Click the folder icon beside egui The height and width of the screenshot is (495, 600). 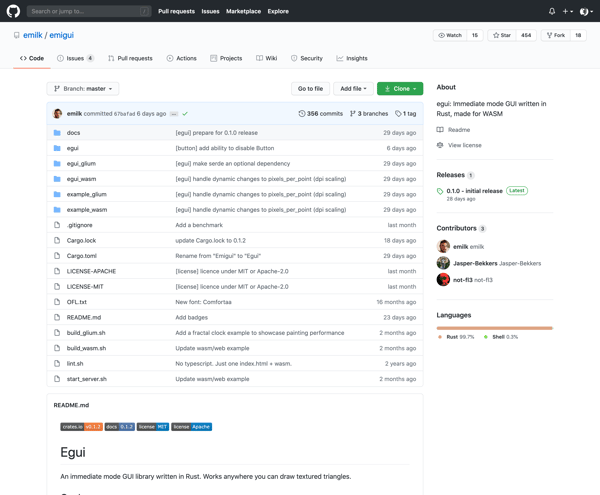57,148
